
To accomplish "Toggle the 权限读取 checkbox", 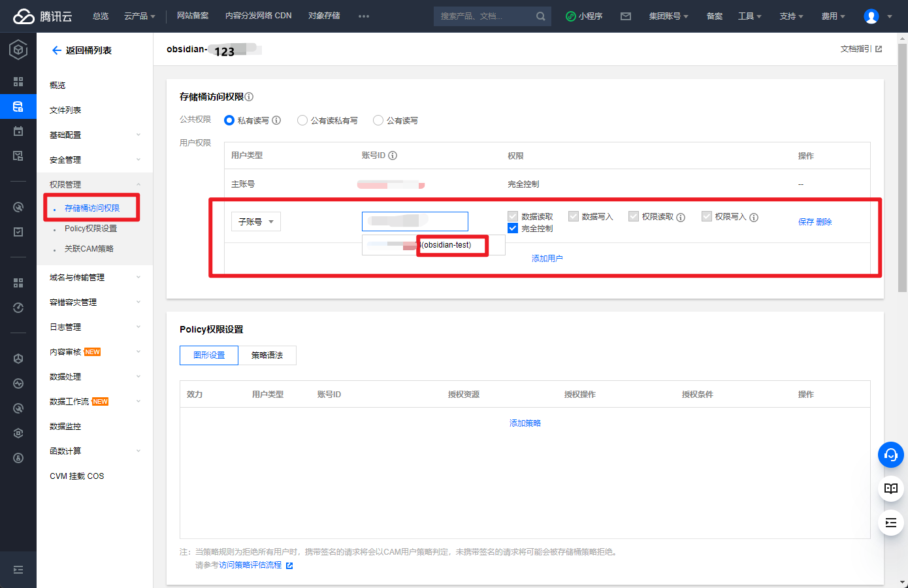I will tap(634, 216).
